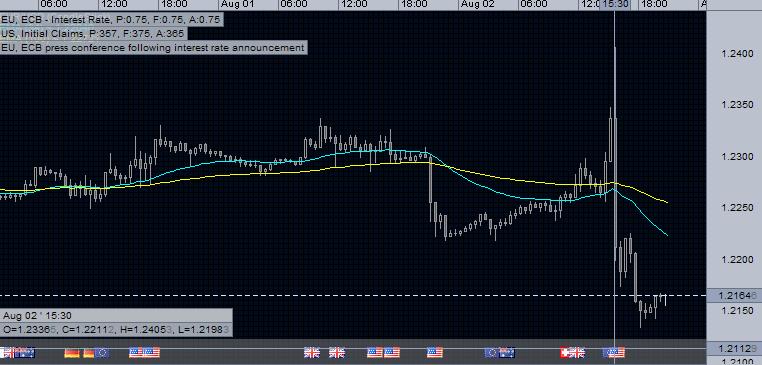762x365 pixels.
Task: Click the German flag icon beside the EU flag
Action: pyautogui.click(x=89, y=352)
